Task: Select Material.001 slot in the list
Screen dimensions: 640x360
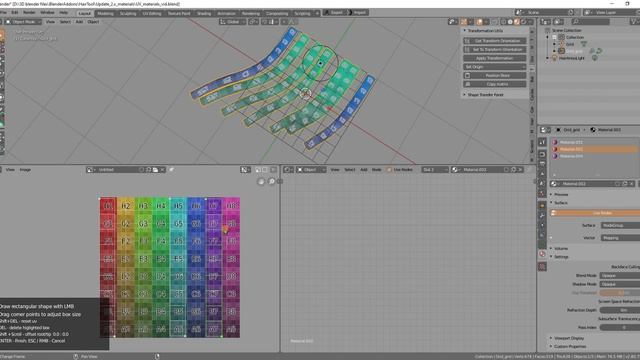Action: click(x=594, y=142)
